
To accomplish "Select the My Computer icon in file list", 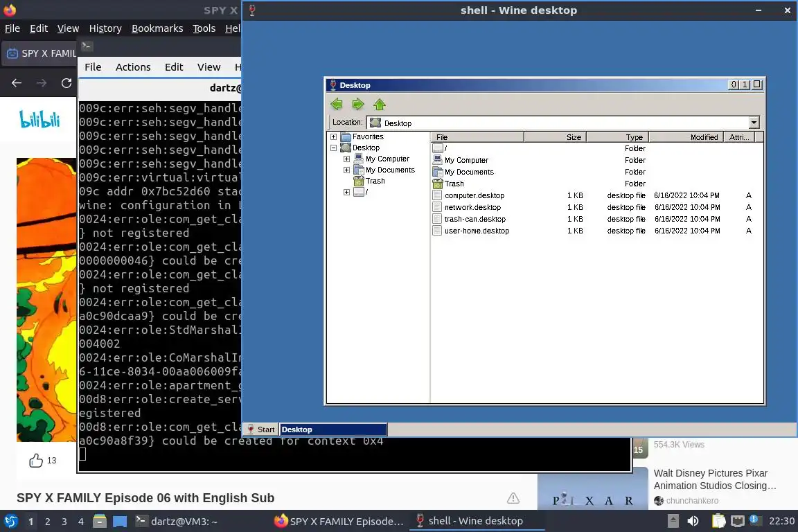I will point(437,160).
